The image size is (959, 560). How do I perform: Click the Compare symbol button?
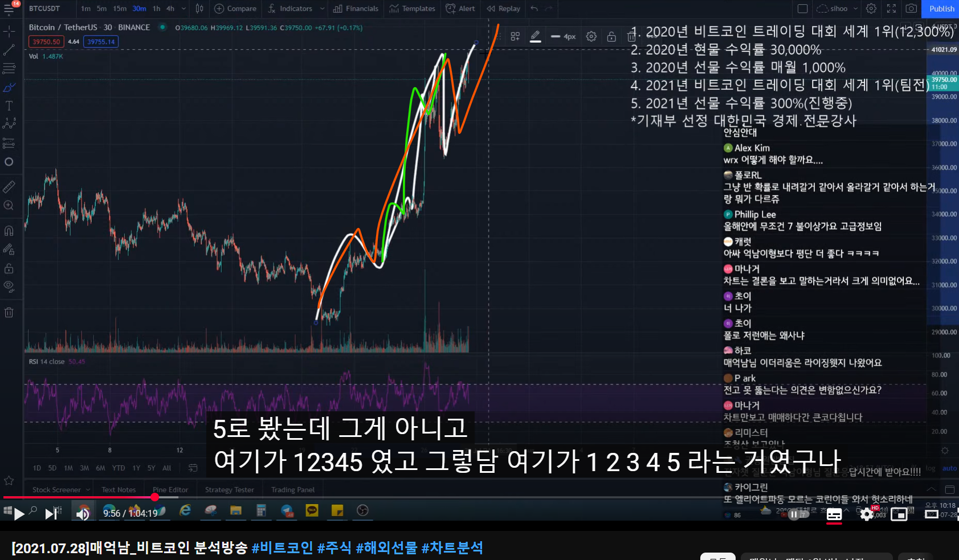[x=235, y=9]
